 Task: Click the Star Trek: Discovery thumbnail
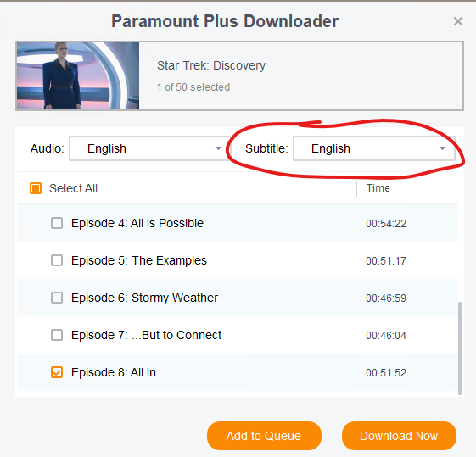(78, 75)
